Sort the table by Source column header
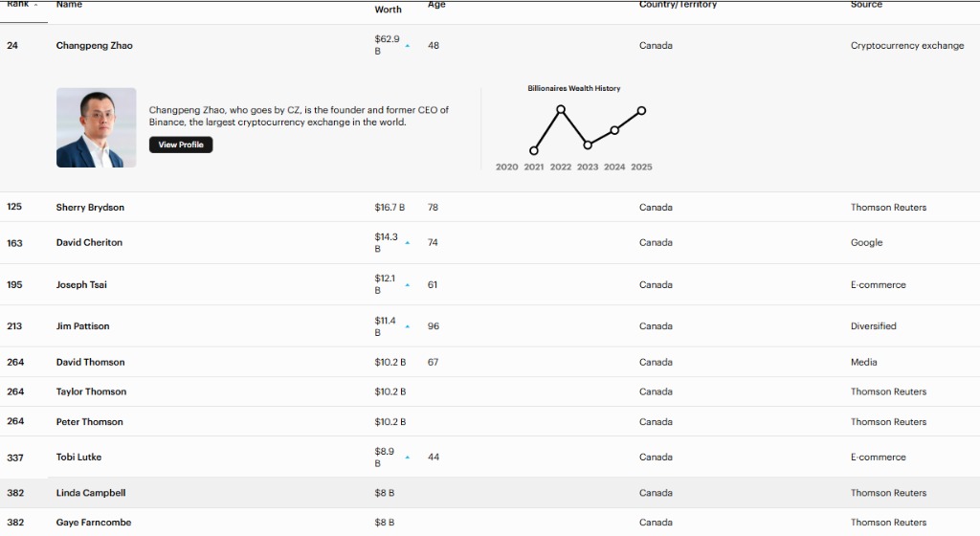 (x=866, y=5)
